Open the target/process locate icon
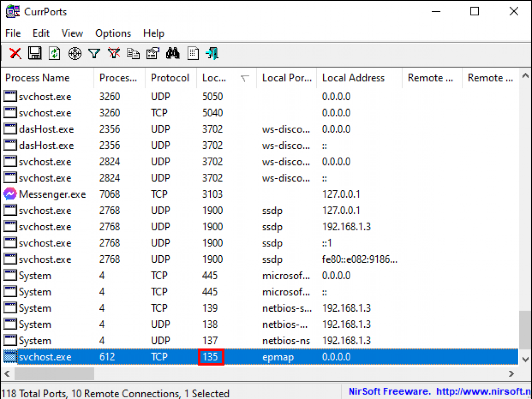Screen dimensions: 532x399 click(x=75, y=53)
